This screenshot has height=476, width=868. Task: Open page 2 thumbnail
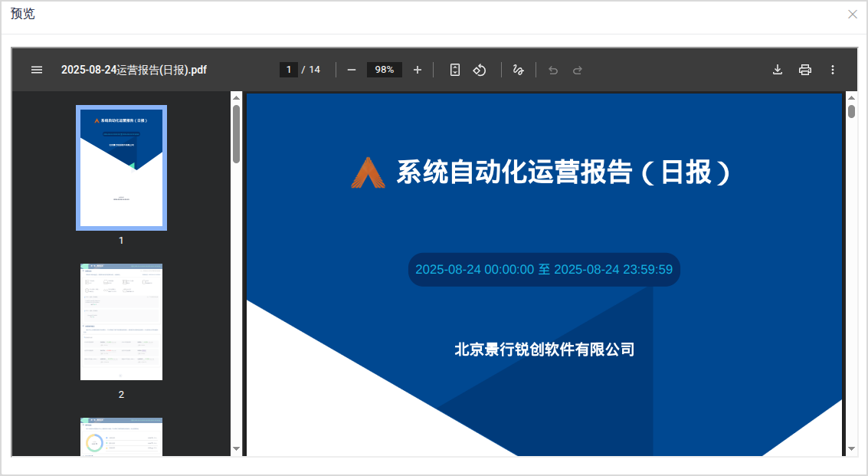[x=121, y=322]
